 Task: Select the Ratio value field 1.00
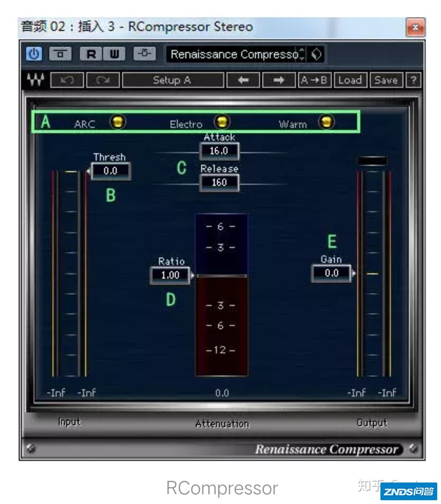(x=170, y=275)
